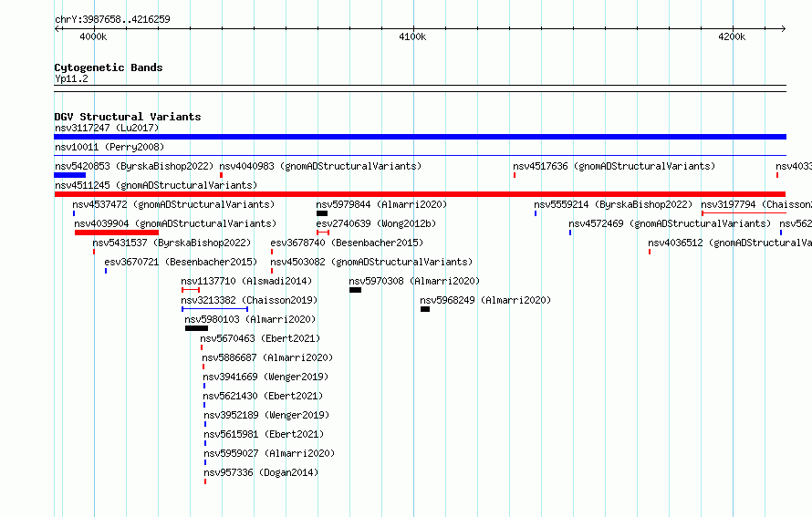The width and height of the screenshot is (812, 517).
Task: Click the nsv3197794 (Chaisson) label
Action: (x=756, y=204)
